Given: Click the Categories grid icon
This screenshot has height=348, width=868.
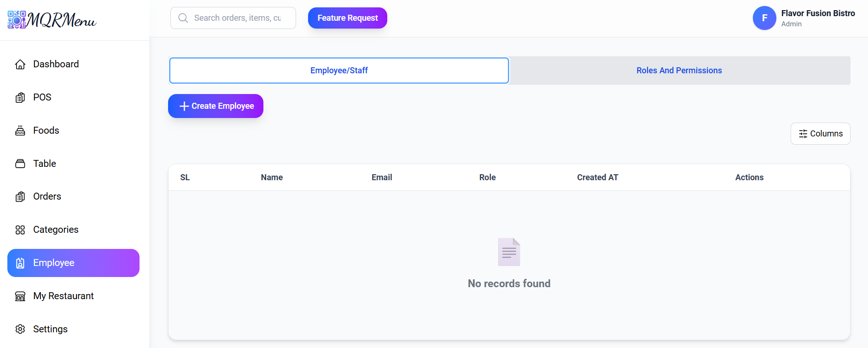Looking at the screenshot, I should tap(20, 230).
